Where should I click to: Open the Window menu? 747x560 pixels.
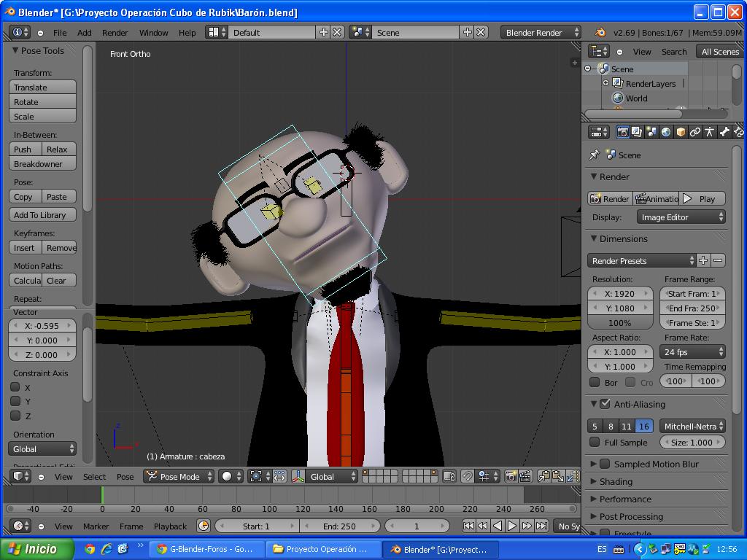click(x=153, y=32)
